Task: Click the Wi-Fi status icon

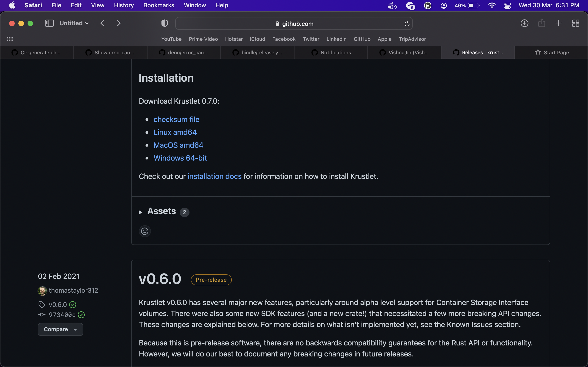Action: pos(492,5)
